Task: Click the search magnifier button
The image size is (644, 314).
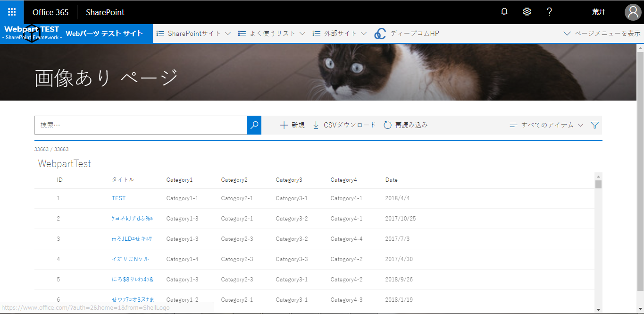Action: pyautogui.click(x=254, y=125)
